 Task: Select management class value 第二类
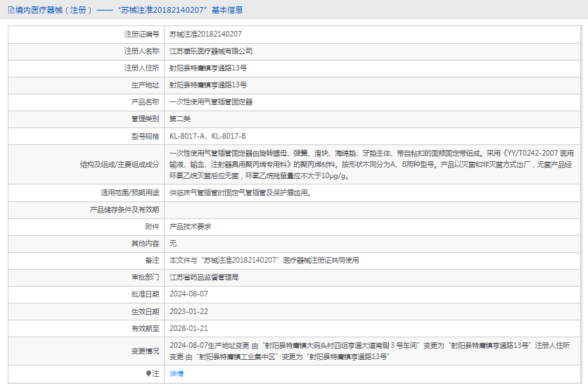point(180,119)
